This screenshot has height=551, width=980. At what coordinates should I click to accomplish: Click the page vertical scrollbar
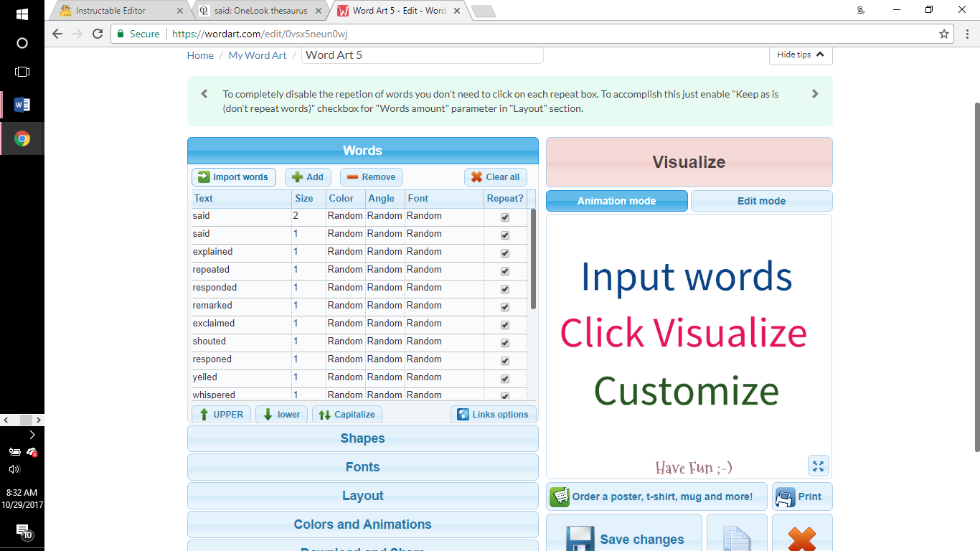point(976,276)
